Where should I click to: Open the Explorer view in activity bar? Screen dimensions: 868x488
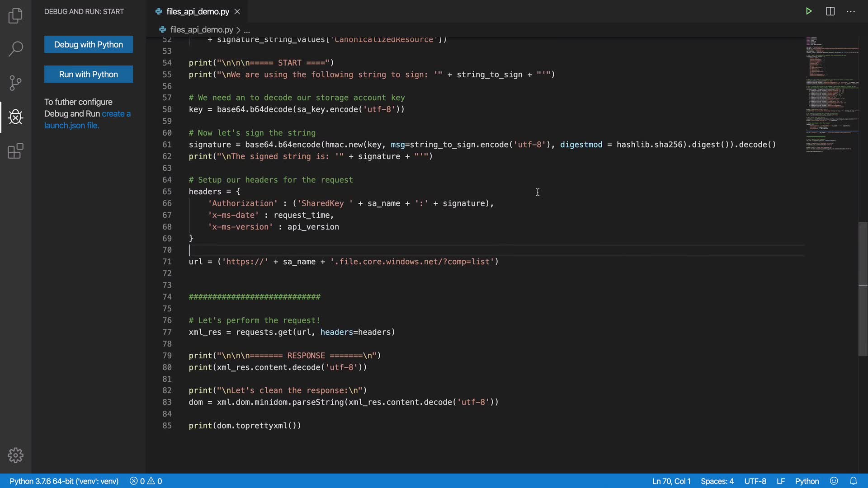point(15,16)
